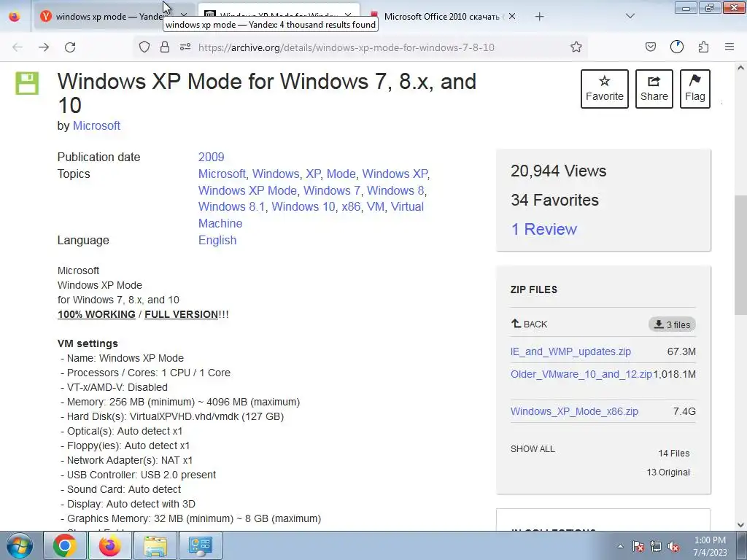Open the x86 topic link
The height and width of the screenshot is (560, 747).
pos(351,206)
